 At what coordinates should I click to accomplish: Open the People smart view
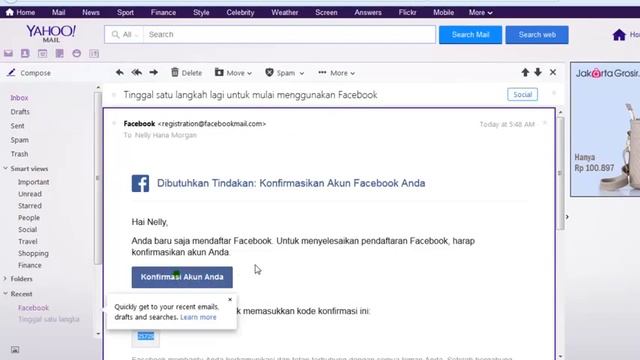[29, 218]
